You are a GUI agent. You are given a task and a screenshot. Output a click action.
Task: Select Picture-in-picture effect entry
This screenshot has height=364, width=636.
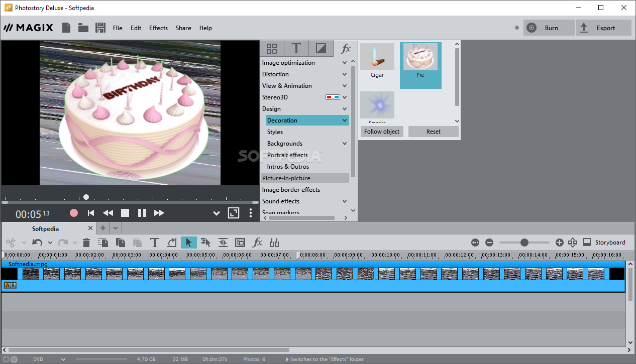pyautogui.click(x=304, y=178)
